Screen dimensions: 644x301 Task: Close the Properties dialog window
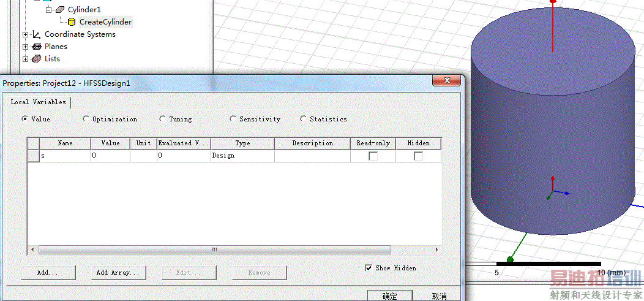(x=446, y=80)
